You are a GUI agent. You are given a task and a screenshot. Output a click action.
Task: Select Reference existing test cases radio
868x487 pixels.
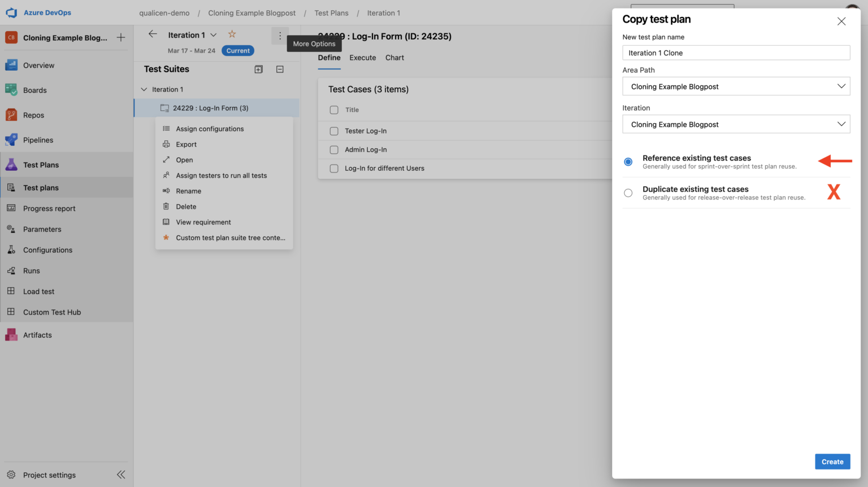click(x=628, y=162)
